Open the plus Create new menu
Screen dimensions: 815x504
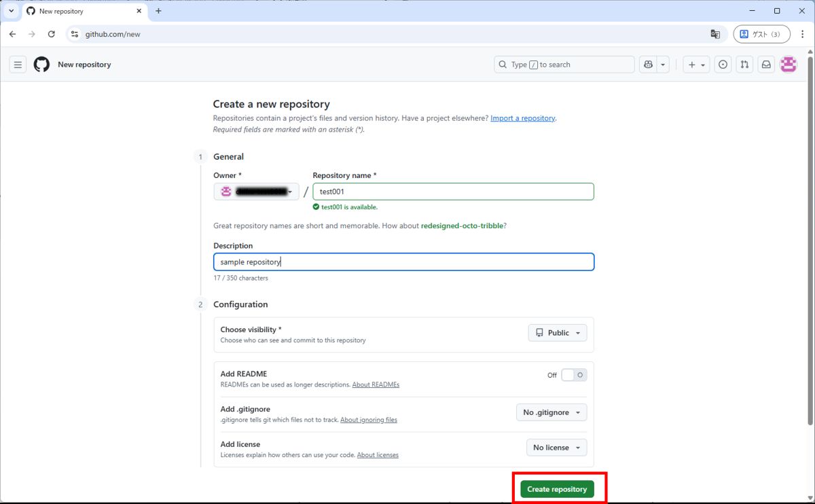pos(696,65)
